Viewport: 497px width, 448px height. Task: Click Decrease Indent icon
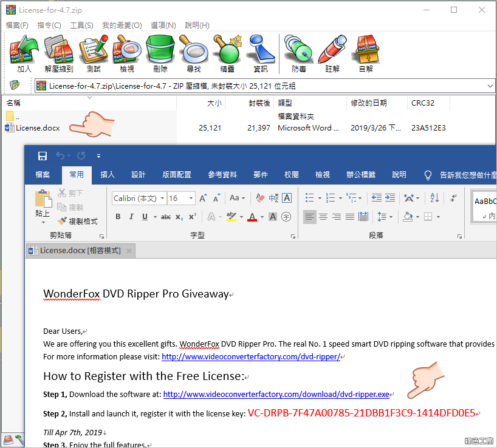376,198
